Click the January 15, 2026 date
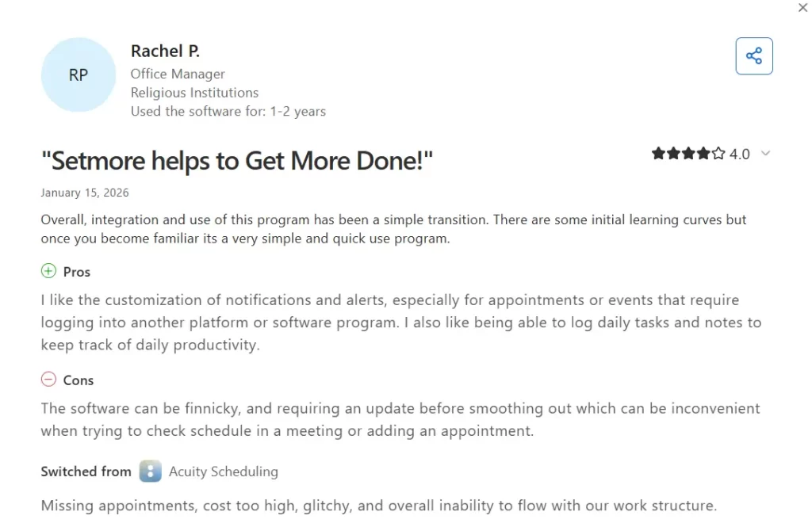Viewport: 812px width, 527px height. (x=84, y=192)
